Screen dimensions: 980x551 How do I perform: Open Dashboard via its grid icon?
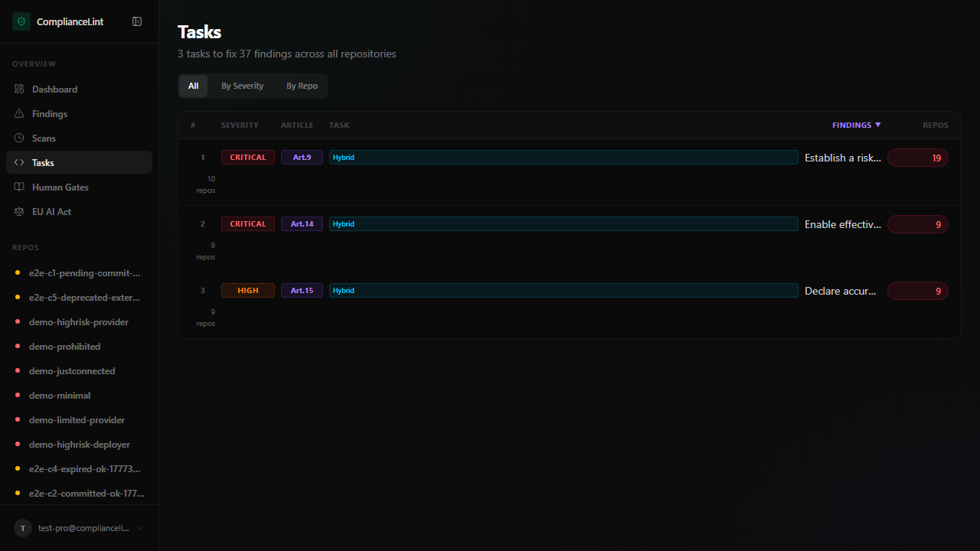[x=19, y=90]
